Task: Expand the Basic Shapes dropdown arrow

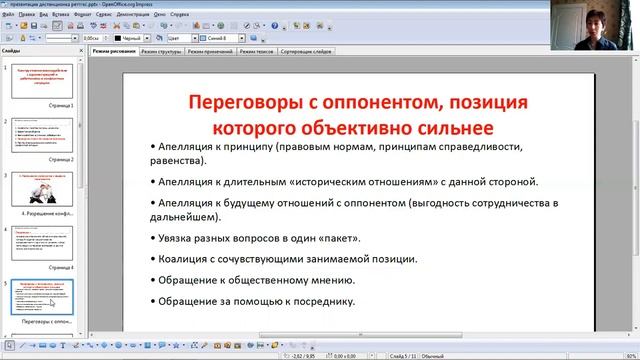Action: [111, 345]
